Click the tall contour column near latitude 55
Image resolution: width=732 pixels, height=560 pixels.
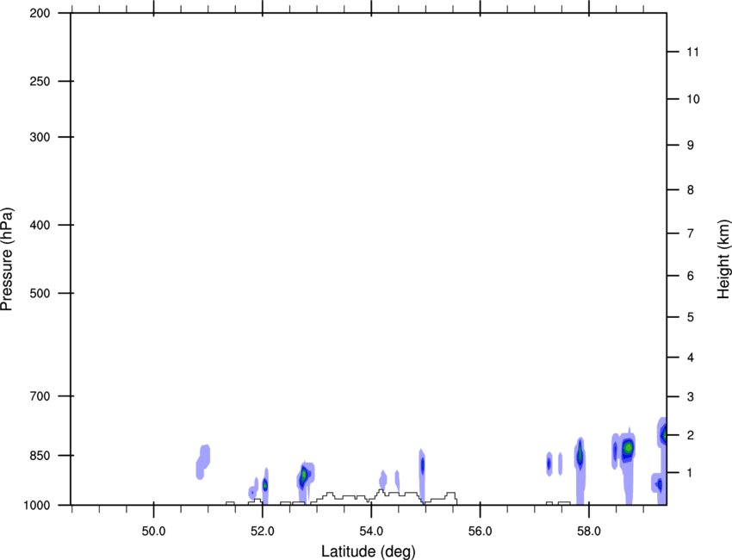tap(422, 474)
